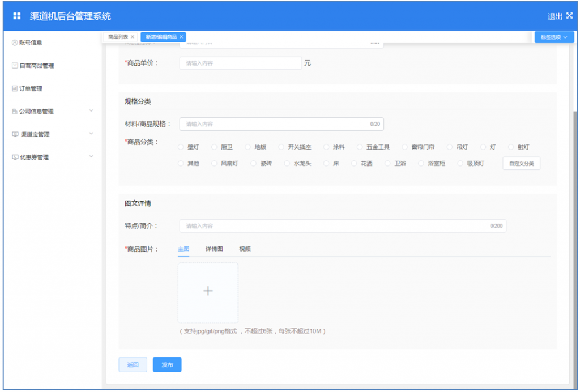
Task: Close the 商品列表 tab
Action: pos(133,37)
